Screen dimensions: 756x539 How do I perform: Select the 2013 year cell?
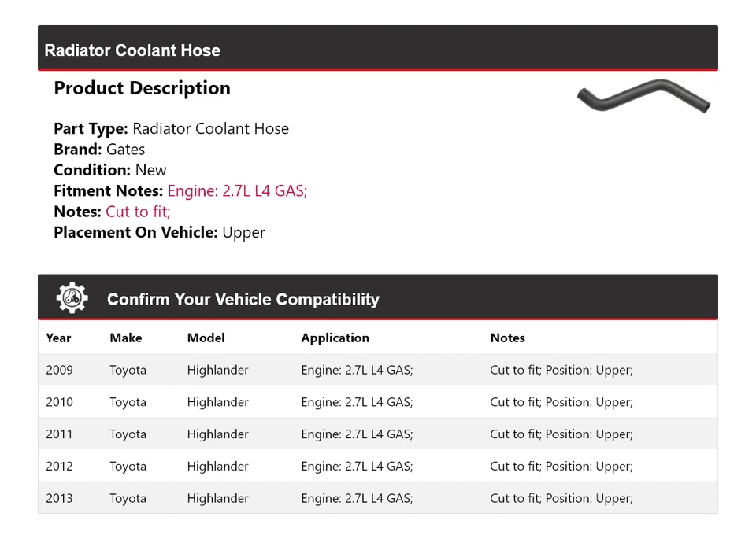click(x=59, y=498)
